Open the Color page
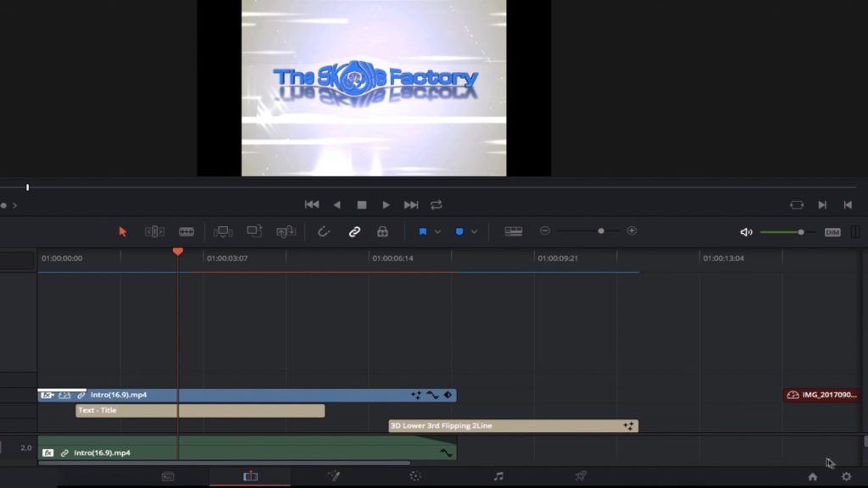This screenshot has width=868, height=488. pos(415,476)
